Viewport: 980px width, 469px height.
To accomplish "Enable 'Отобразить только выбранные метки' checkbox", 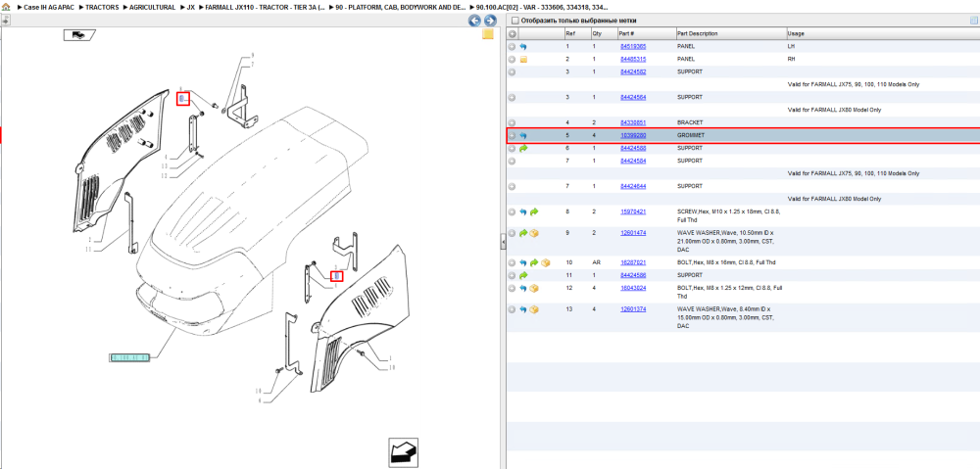I will [x=515, y=21].
